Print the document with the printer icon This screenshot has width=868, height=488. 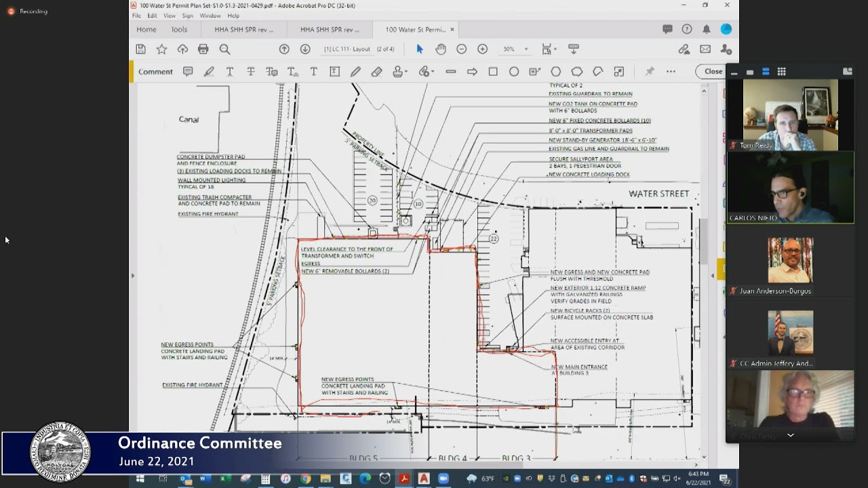[203, 49]
